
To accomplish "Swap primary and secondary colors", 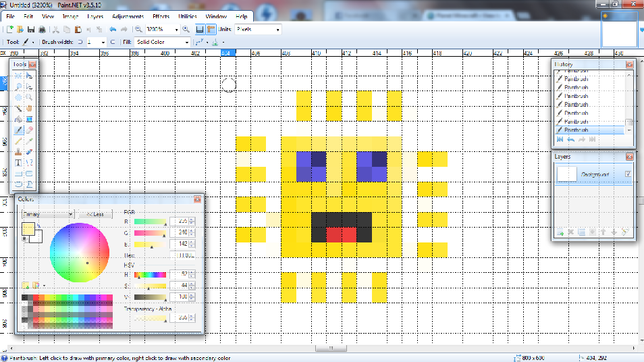I will pyautogui.click(x=38, y=226).
